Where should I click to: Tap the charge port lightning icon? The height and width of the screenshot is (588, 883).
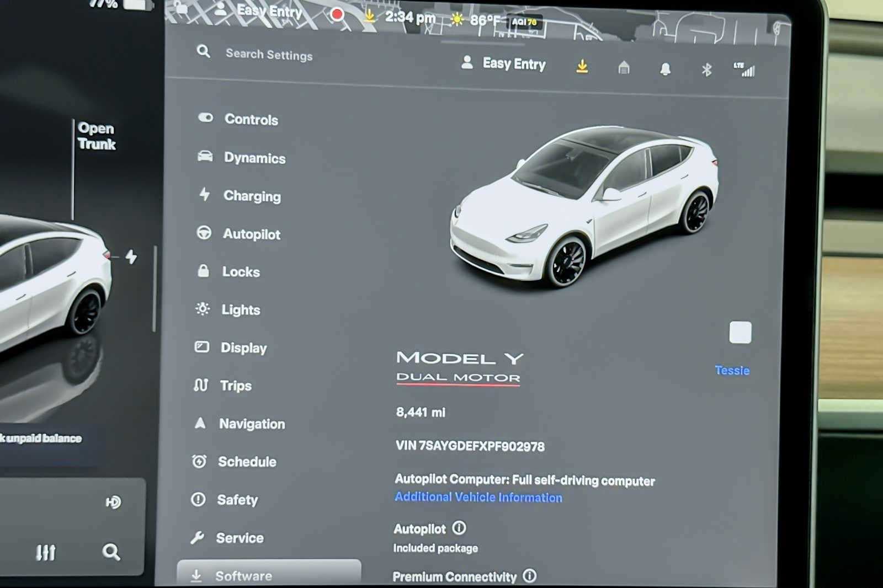[x=131, y=256]
